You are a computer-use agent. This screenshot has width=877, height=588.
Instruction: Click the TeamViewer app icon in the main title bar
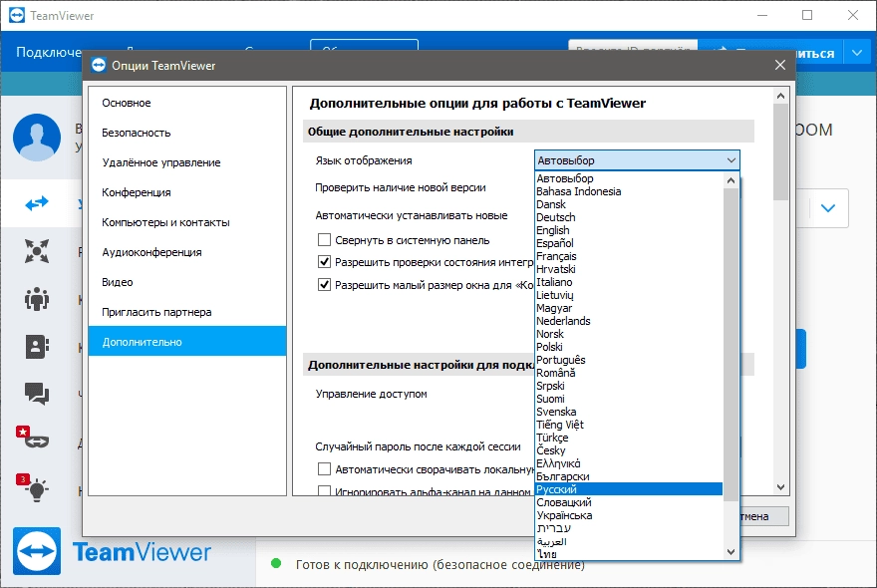pos(17,15)
